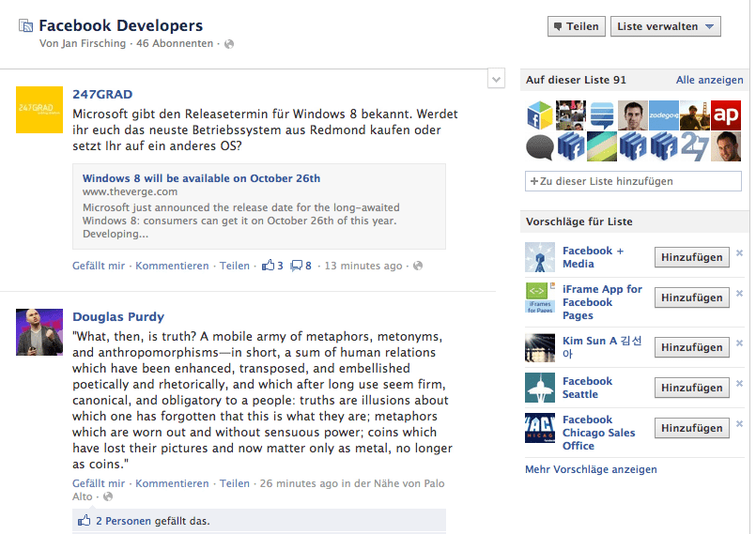756x534 pixels.
Task: Open the blue speech-bubble lines member thumbnail
Action: pyautogui.click(x=602, y=115)
